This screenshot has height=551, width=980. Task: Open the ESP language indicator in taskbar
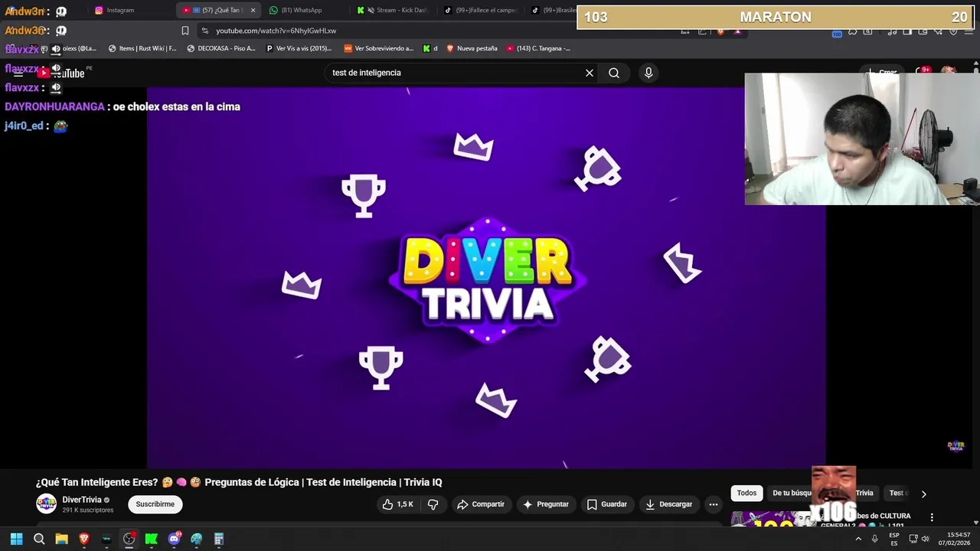(894, 539)
